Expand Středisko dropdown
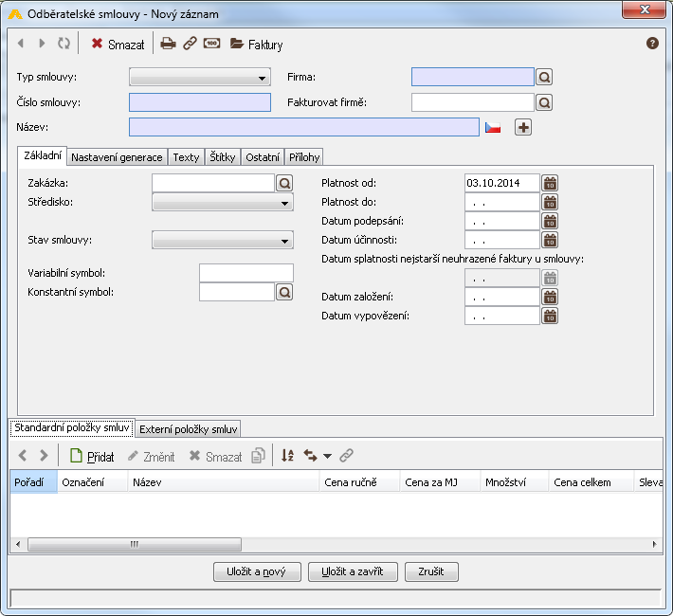The height and width of the screenshot is (616, 673). [223, 202]
